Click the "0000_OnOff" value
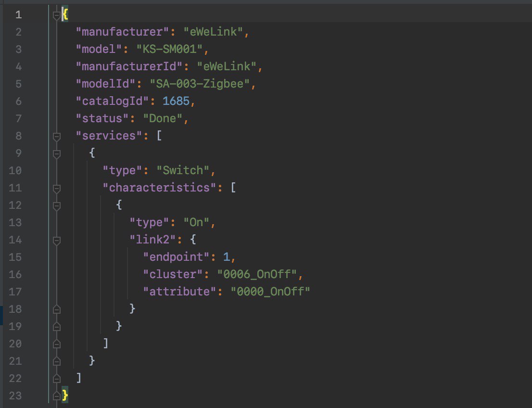 (x=270, y=291)
